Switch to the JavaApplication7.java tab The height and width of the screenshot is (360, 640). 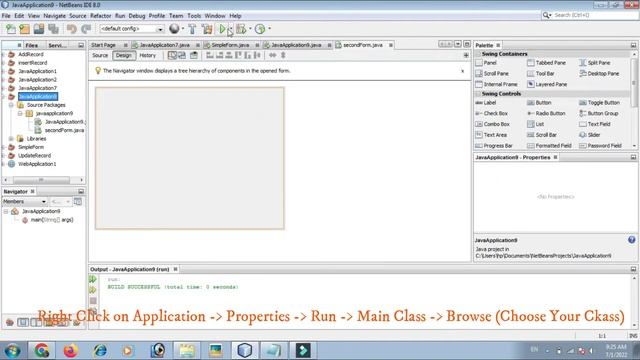164,45
